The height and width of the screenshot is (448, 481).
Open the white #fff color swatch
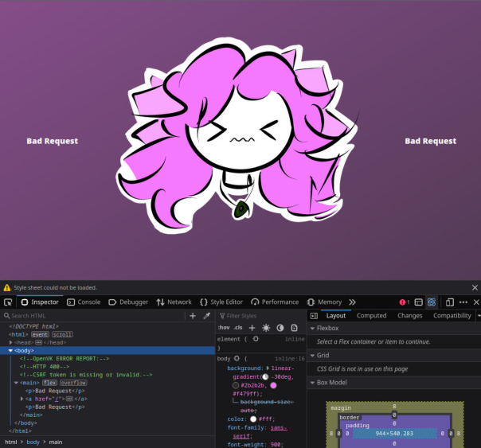pyautogui.click(x=253, y=419)
